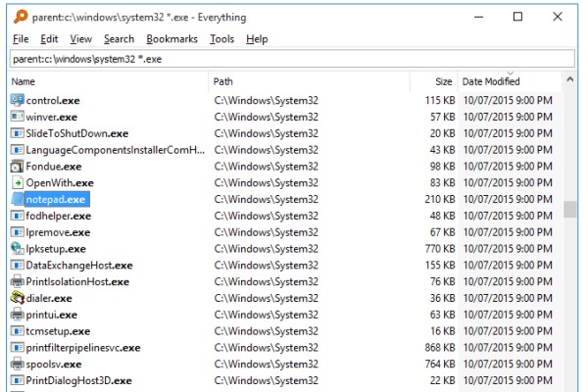Select the dialer.exe file name
Image resolution: width=588 pixels, height=392 pixels.
pyautogui.click(x=49, y=299)
